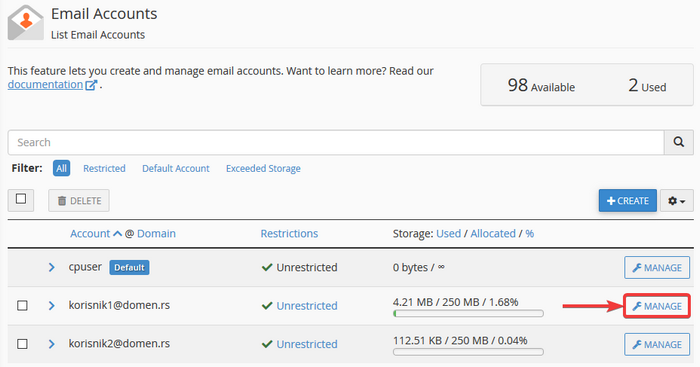The width and height of the screenshot is (700, 367).
Task: Focus the Search input field
Action: click(336, 142)
